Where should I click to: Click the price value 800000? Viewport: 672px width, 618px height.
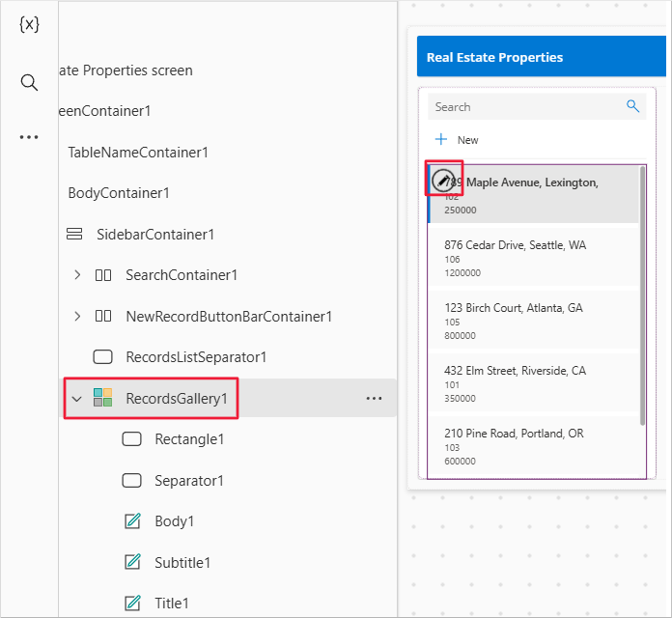(460, 336)
